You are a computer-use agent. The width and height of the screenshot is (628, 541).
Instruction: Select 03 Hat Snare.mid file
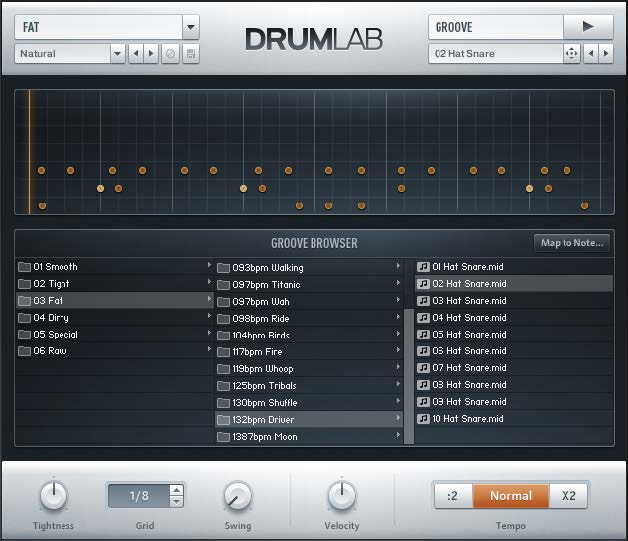coord(514,300)
